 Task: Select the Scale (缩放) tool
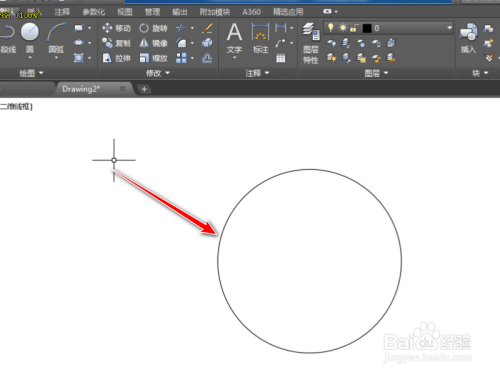point(153,58)
